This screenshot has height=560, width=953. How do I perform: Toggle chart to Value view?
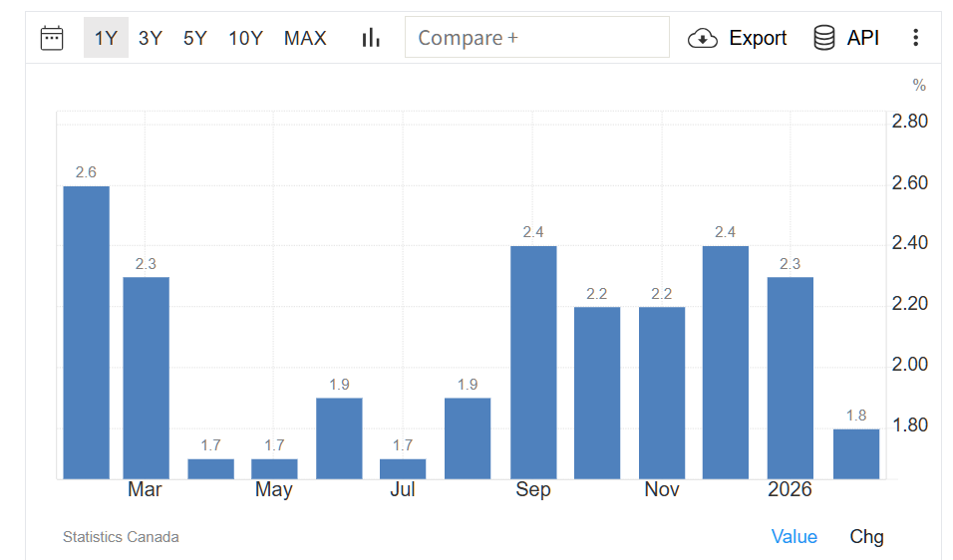coord(794,537)
